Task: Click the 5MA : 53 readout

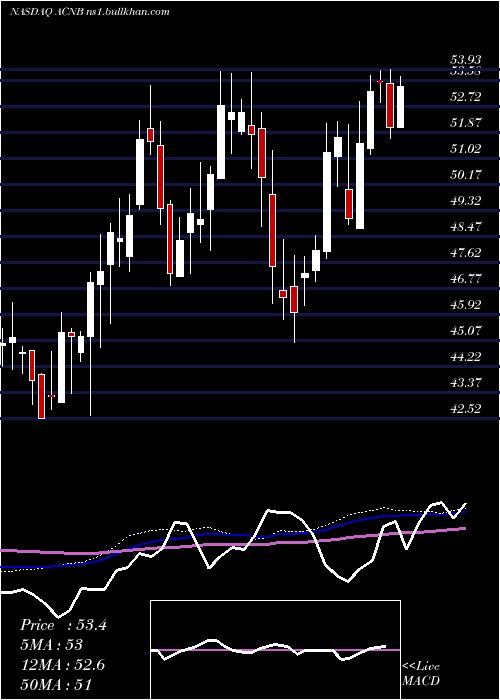Action: pos(51,645)
